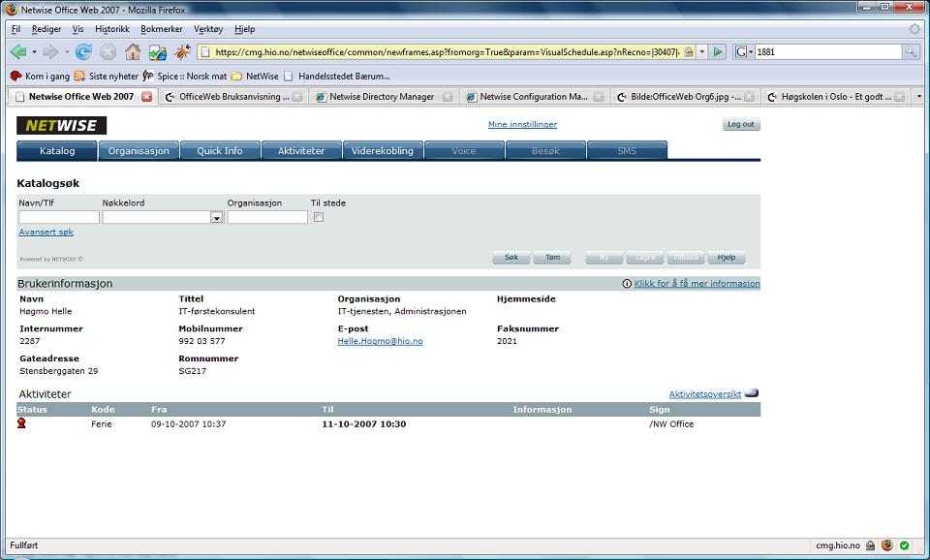
Task: Open the Spice :: Norsk mat bookmark
Action: (x=185, y=76)
